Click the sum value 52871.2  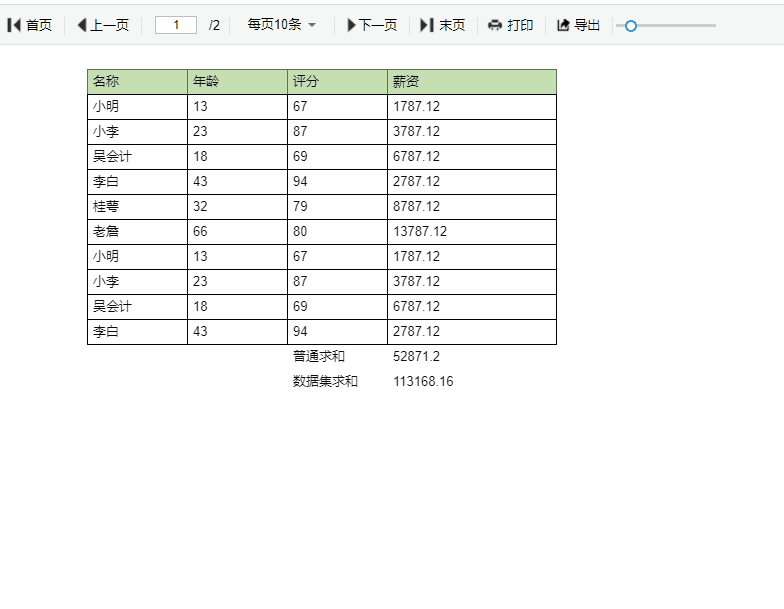(x=416, y=356)
